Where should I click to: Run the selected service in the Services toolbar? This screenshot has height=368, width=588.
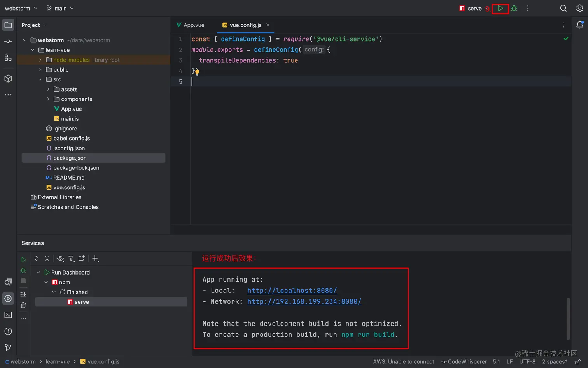tap(23, 259)
